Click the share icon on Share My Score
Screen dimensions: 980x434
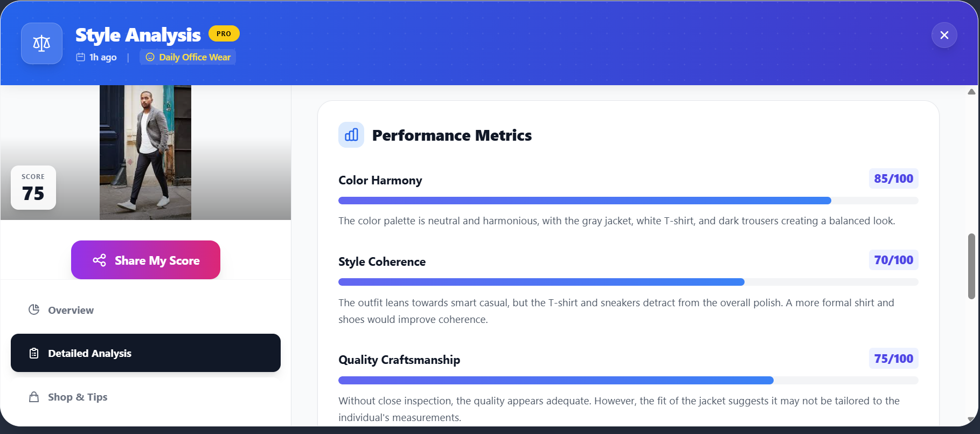(99, 260)
